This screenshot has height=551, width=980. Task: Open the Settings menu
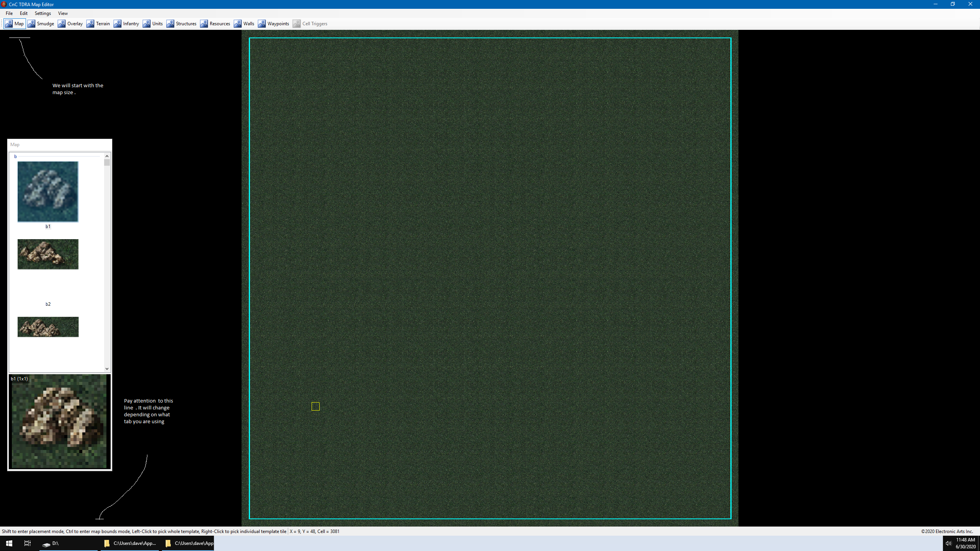click(x=42, y=13)
